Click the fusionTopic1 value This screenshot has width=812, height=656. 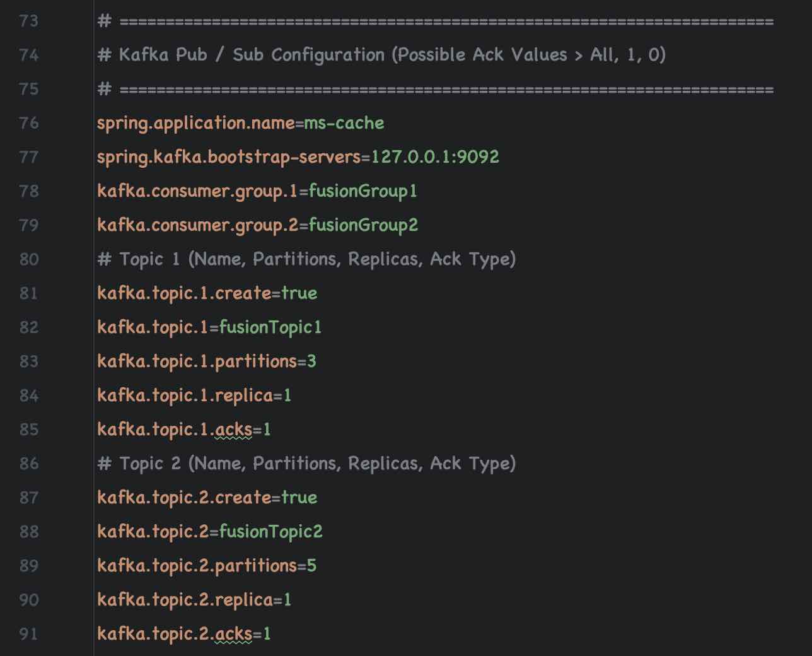point(270,327)
